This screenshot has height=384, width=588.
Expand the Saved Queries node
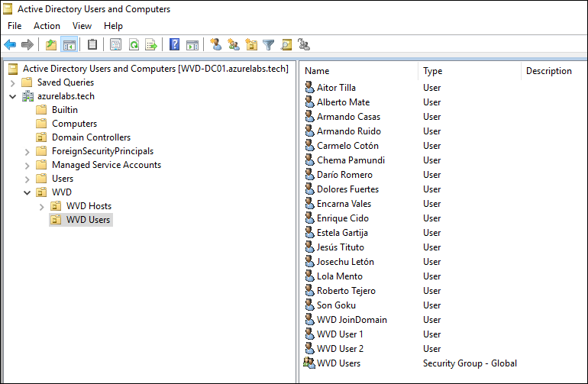point(13,83)
